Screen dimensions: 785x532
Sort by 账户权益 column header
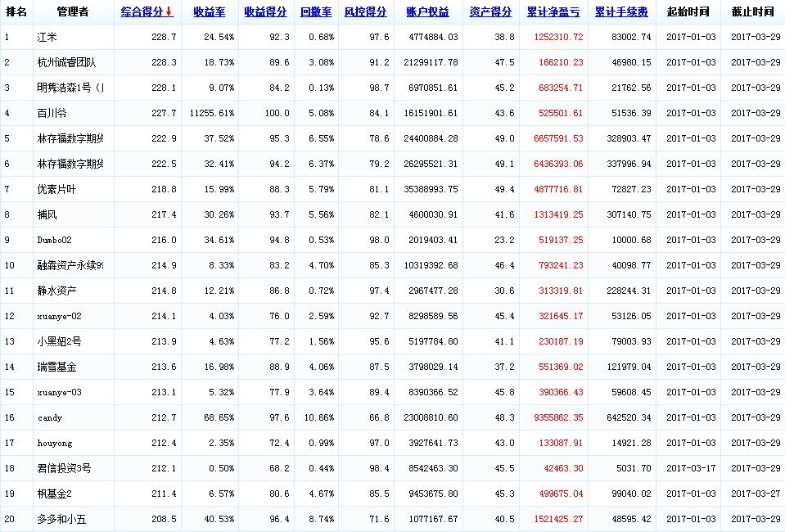tap(427, 11)
